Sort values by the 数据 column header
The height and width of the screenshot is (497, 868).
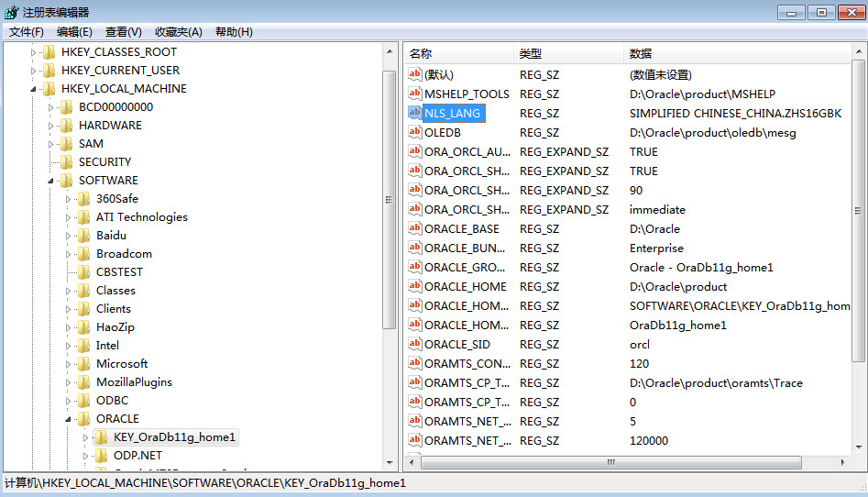click(x=737, y=54)
